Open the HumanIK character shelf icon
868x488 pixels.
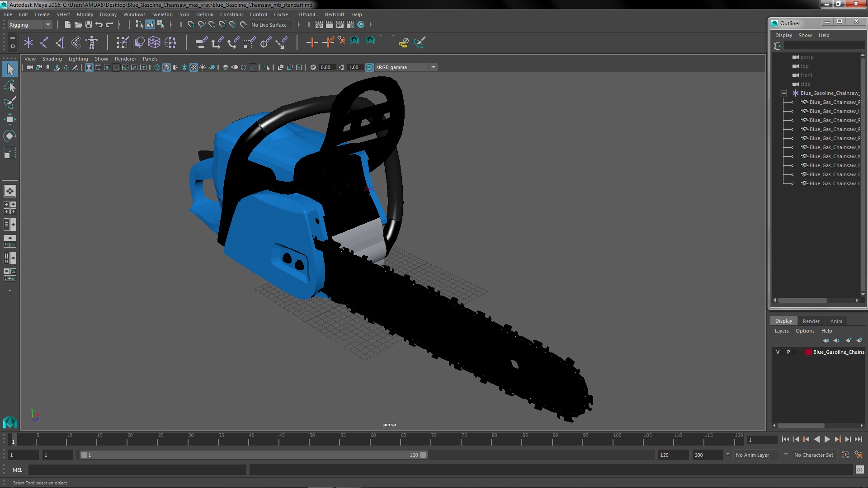click(x=92, y=42)
